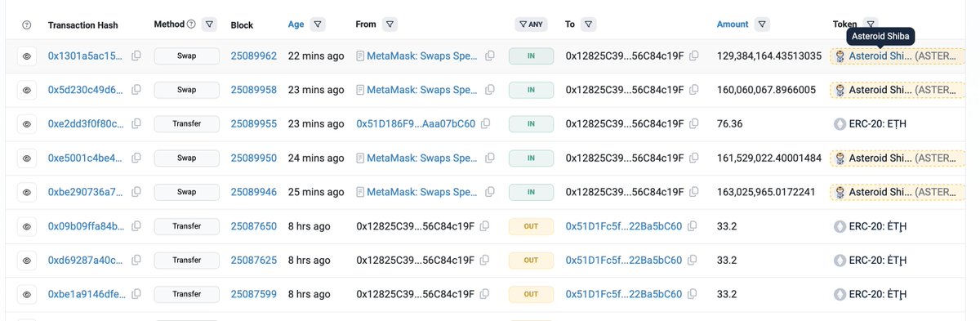
Task: Open the To column filter
Action: [x=590, y=25]
